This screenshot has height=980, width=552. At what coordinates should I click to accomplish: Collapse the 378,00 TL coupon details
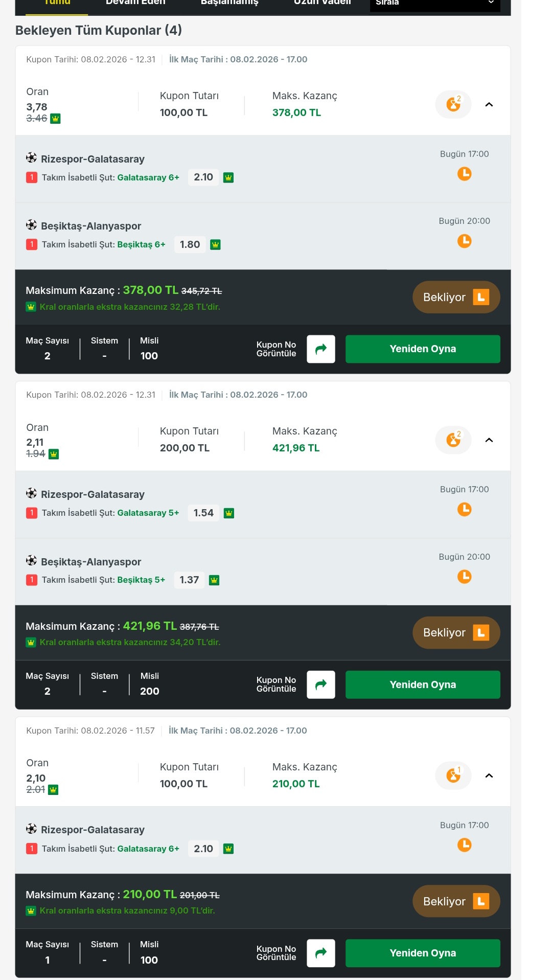tap(489, 105)
